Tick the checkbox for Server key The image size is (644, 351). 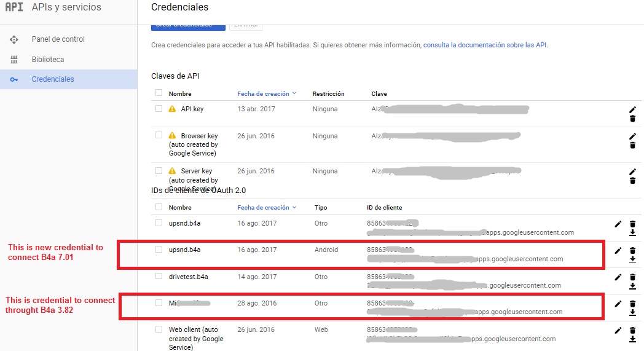pos(159,170)
